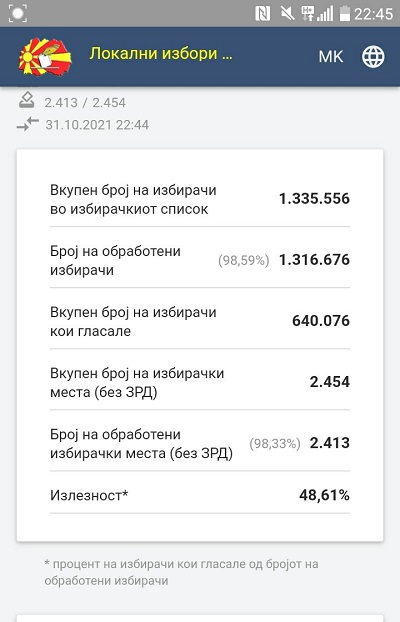Switch language via the МК label
This screenshot has height=622, width=400.
pos(331,57)
